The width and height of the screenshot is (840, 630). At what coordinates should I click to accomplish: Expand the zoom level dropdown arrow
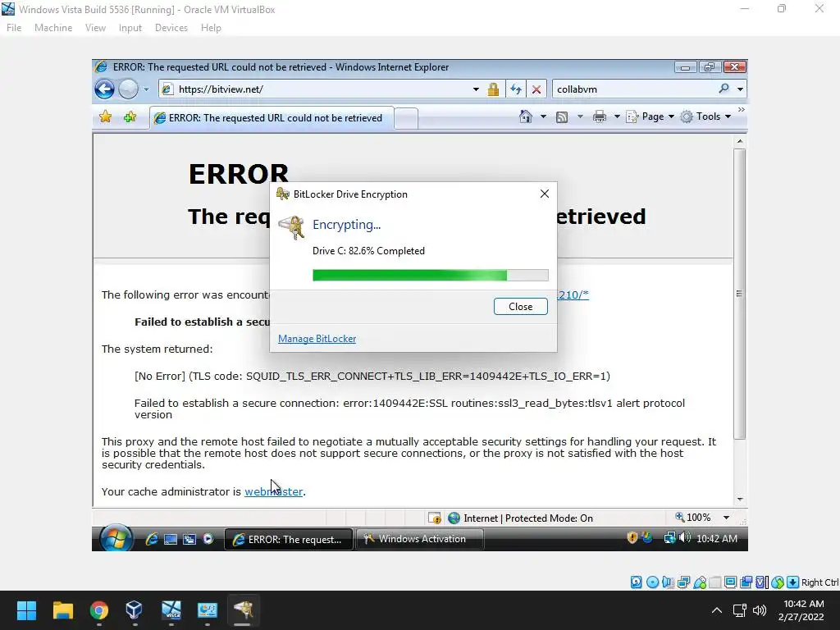pos(726,518)
